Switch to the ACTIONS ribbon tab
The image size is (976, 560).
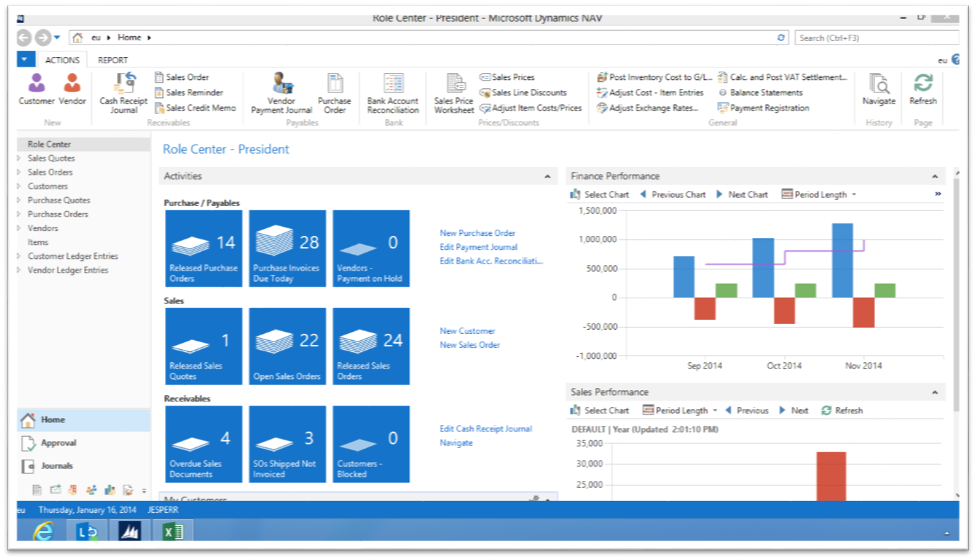click(x=63, y=60)
